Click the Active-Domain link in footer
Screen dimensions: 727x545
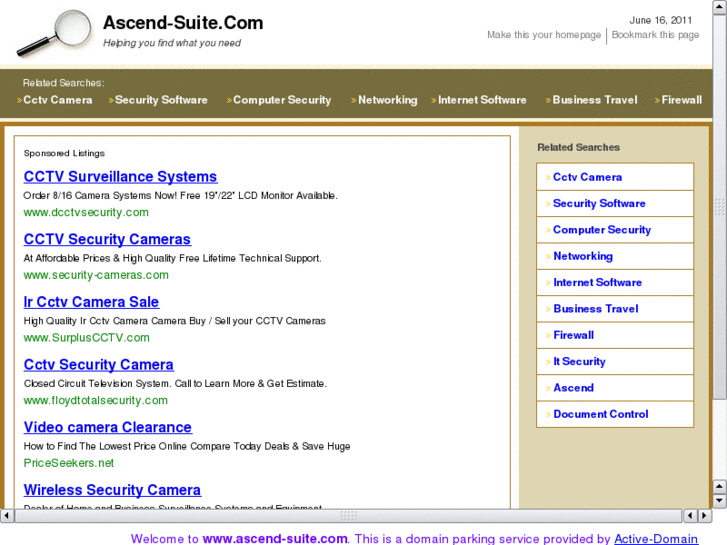pos(656,539)
